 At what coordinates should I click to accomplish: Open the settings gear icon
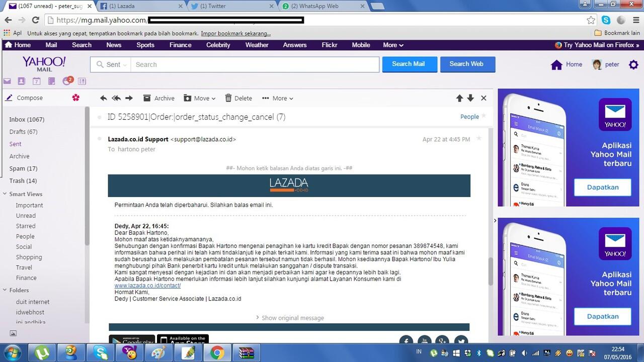[x=633, y=65]
